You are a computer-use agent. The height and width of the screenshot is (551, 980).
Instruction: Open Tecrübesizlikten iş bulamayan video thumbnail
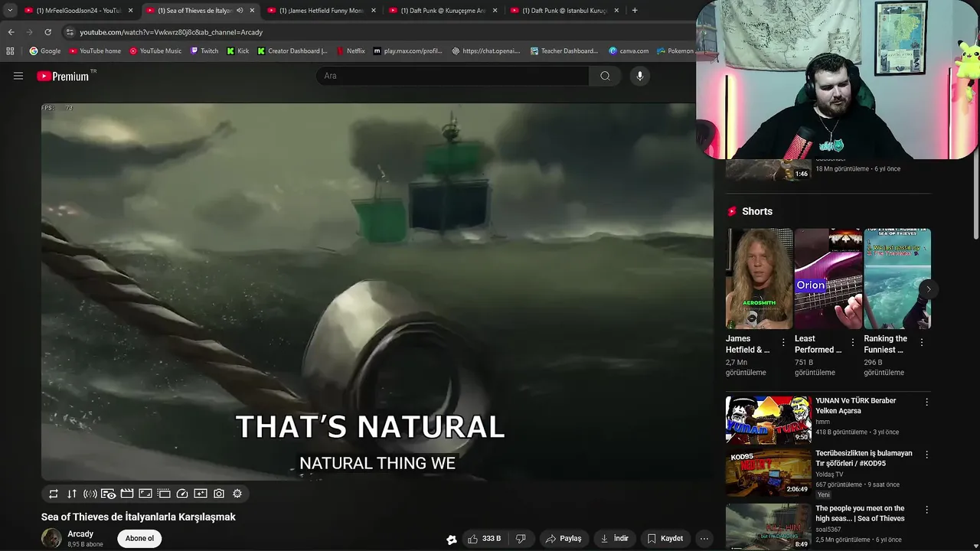(768, 474)
